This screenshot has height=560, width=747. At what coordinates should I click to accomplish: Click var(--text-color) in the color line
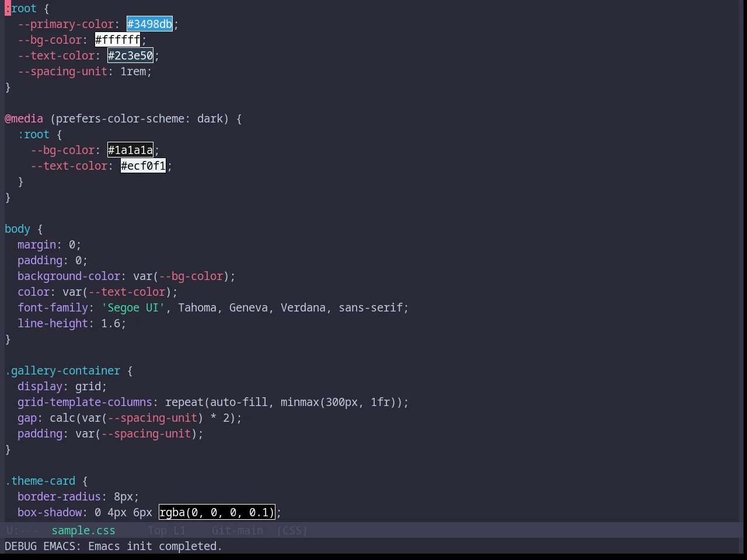[117, 292]
